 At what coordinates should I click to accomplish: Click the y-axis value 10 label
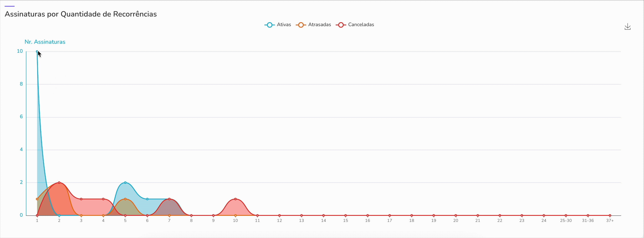point(20,51)
